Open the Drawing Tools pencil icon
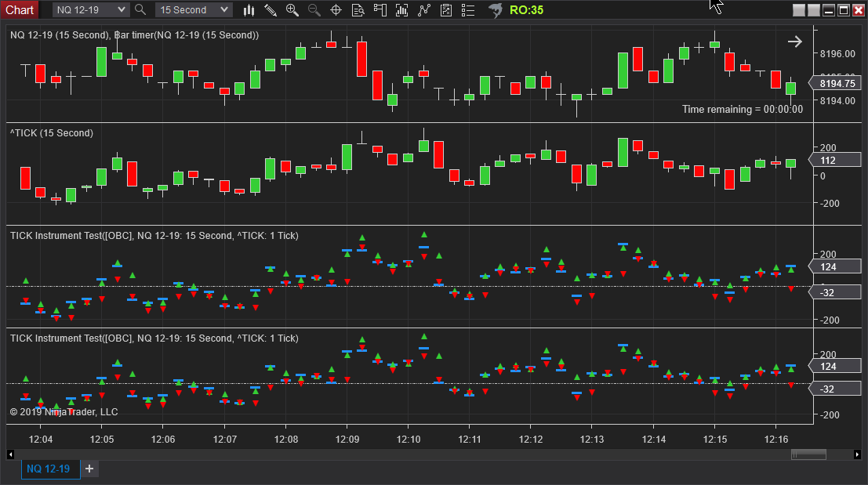This screenshot has height=485, width=868. coord(271,10)
